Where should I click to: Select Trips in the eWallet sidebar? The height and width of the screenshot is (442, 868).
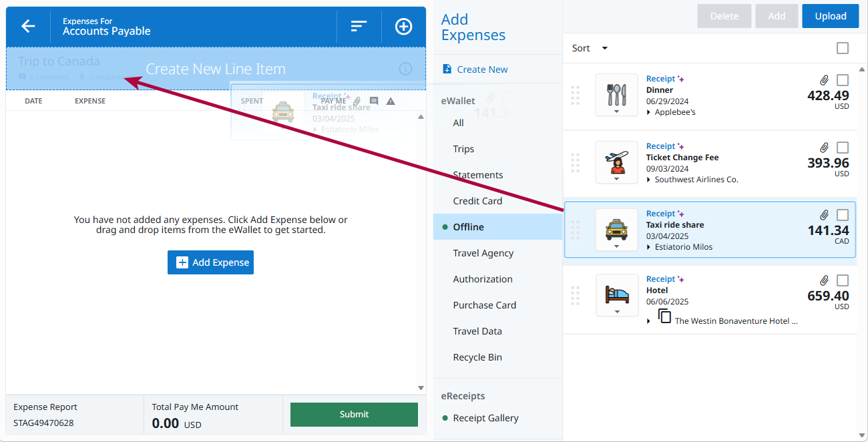tap(463, 148)
